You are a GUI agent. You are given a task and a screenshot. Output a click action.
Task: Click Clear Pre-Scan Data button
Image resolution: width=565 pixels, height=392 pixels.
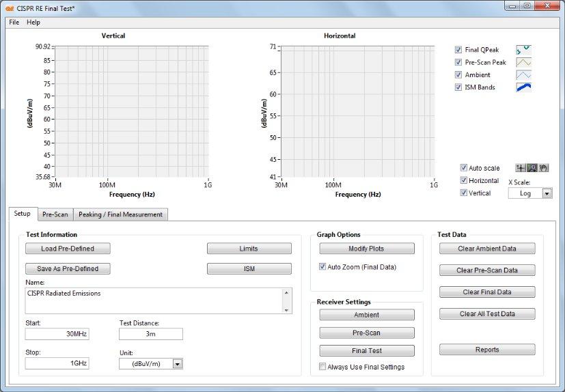487,270
